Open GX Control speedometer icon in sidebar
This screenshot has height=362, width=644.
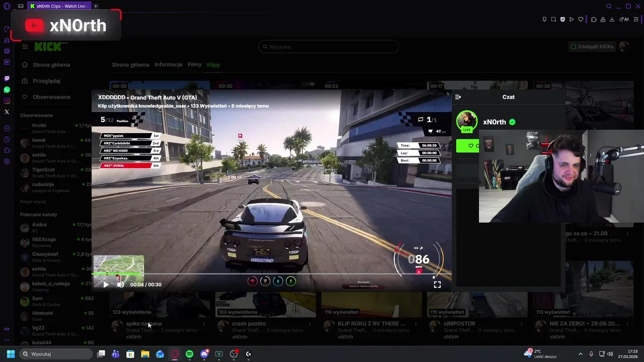[7, 29]
